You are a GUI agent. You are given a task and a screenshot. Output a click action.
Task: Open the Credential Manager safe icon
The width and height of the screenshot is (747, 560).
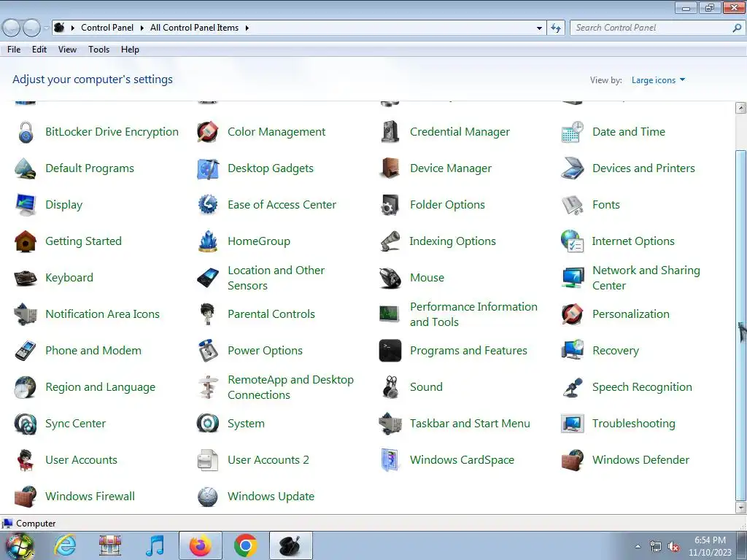tap(390, 132)
